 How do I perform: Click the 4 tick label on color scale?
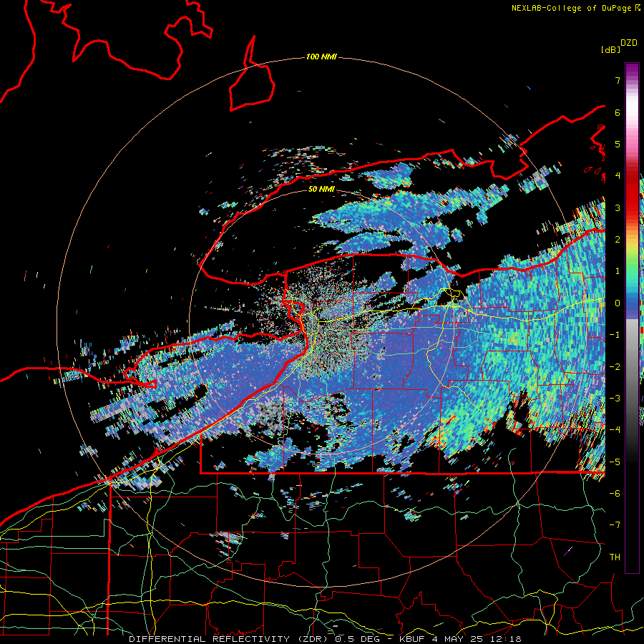coord(618,176)
